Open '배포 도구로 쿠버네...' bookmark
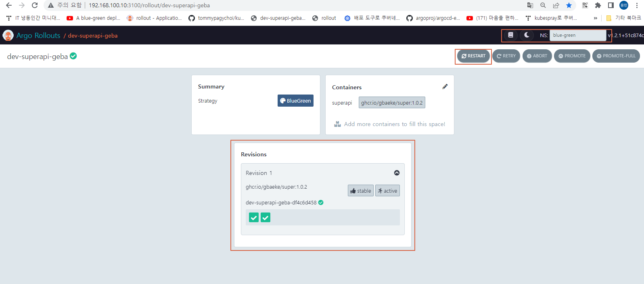Viewport: 644px width, 284px height. point(372,18)
